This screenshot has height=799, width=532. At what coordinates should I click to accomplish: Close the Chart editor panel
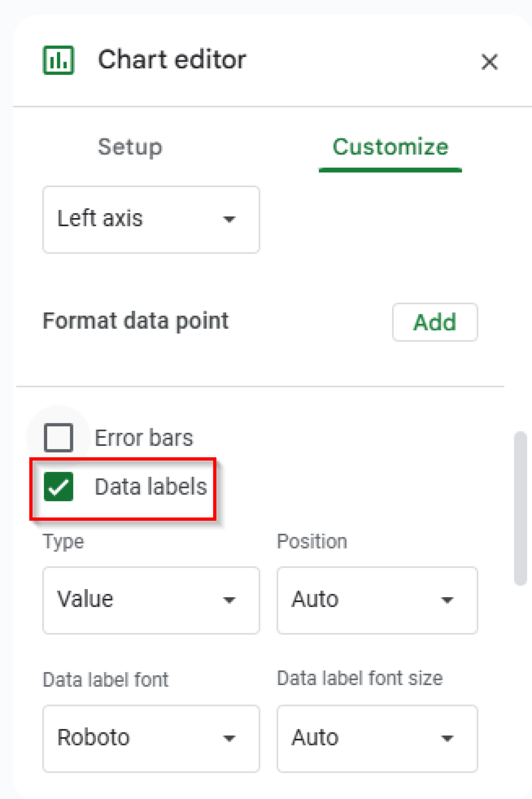tap(489, 62)
